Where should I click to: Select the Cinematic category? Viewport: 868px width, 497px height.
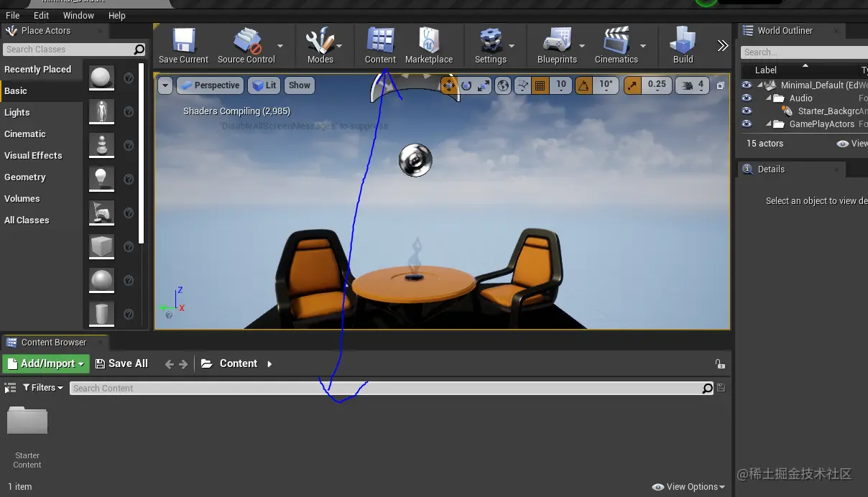[42, 134]
